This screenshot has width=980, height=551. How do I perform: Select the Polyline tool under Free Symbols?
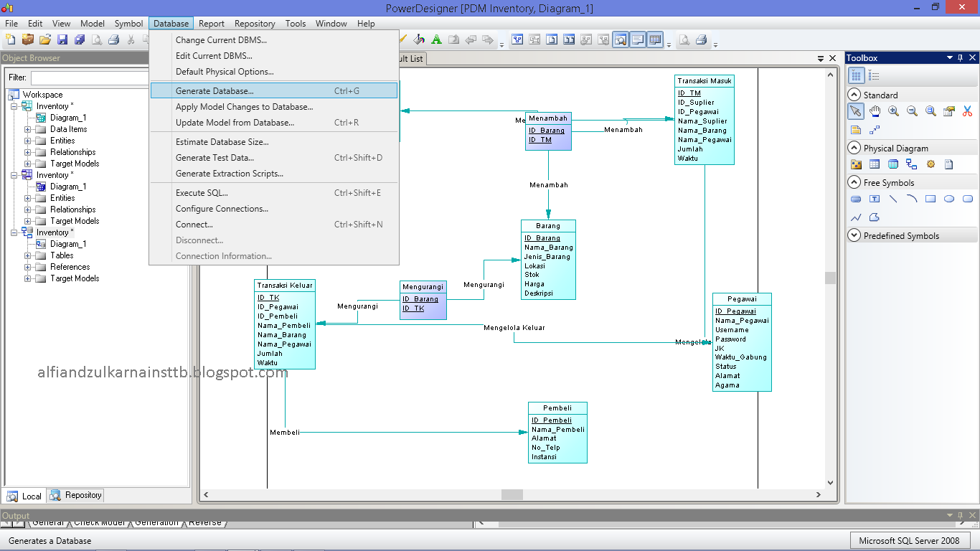click(856, 217)
